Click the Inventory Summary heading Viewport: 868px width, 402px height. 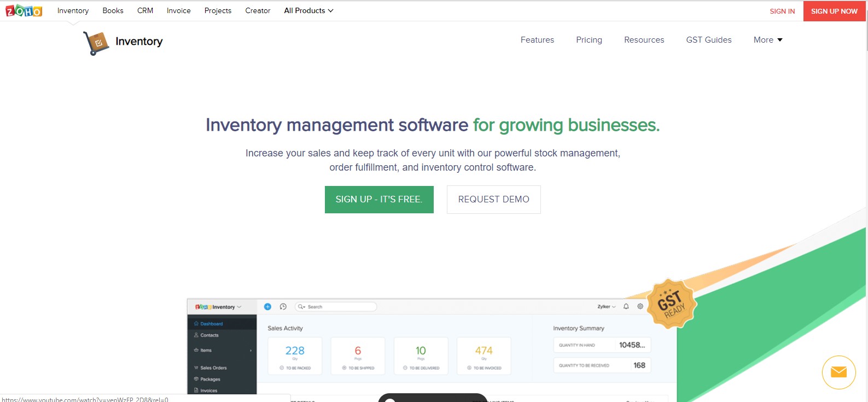pos(578,328)
